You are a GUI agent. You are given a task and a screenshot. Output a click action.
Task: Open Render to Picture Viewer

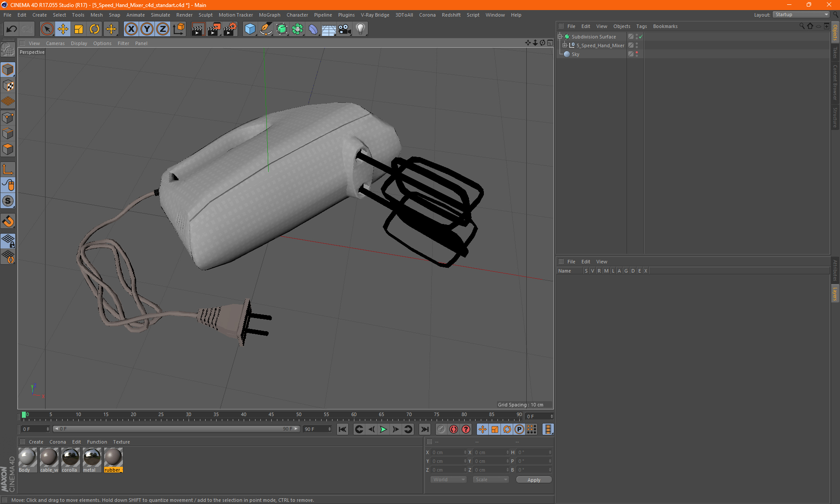[x=214, y=29]
